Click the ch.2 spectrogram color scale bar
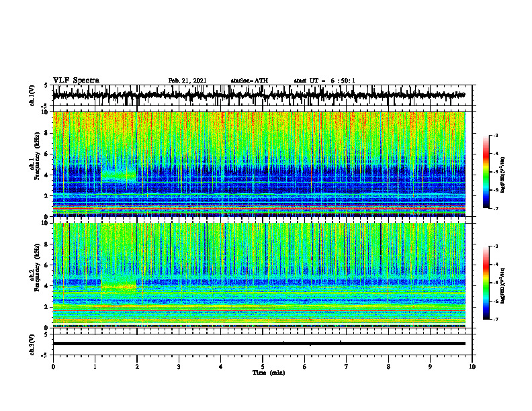 point(486,283)
